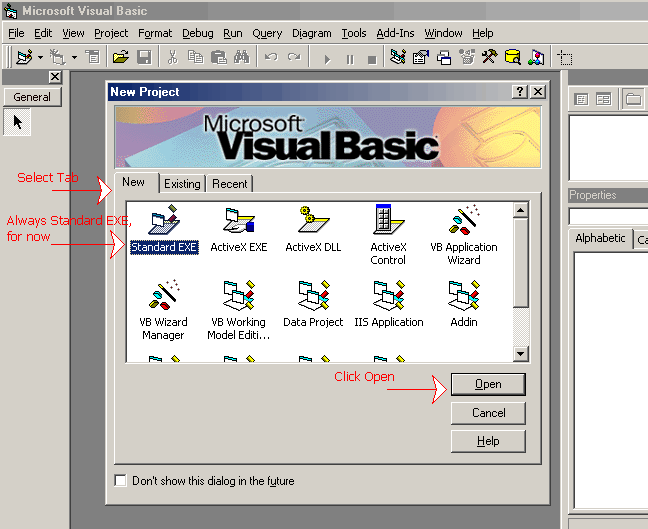Click the Add Standard EXE Project toolbar icon

(24, 57)
